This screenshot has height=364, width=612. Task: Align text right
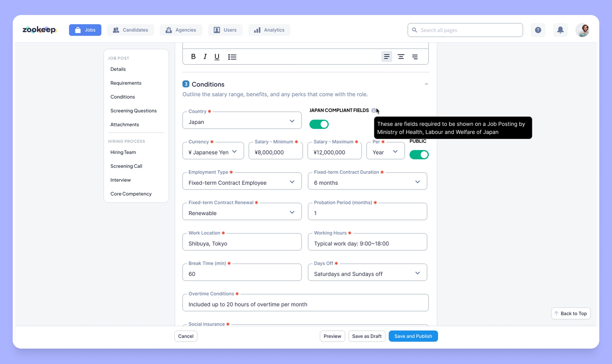tap(415, 57)
